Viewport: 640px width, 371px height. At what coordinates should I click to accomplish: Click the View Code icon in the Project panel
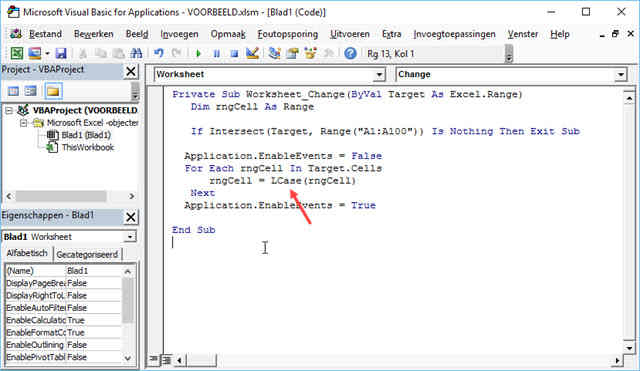[x=13, y=91]
